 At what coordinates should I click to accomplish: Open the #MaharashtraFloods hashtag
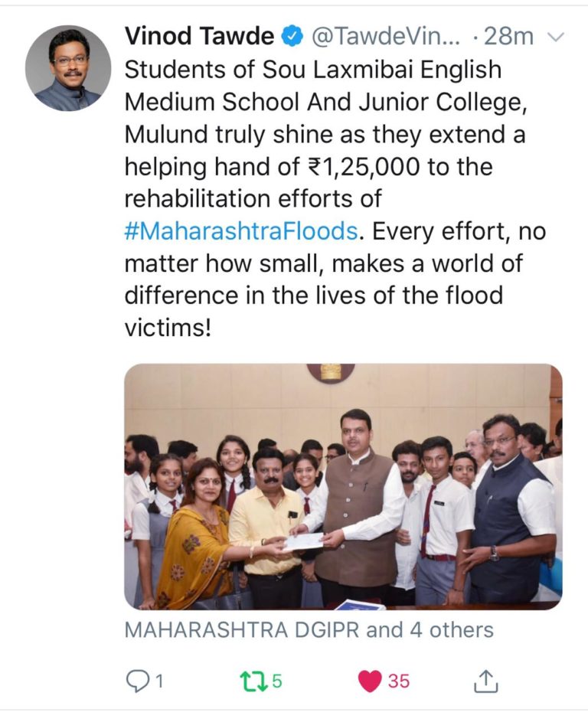[x=241, y=230]
